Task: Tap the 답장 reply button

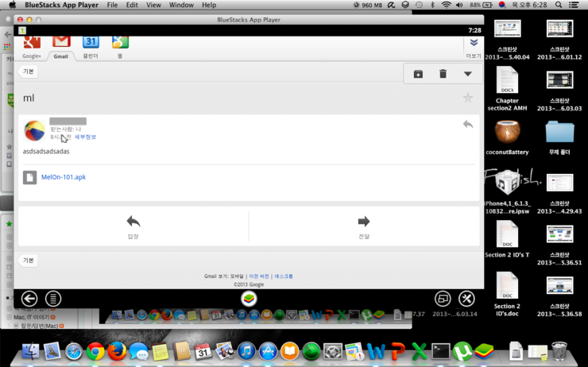Action: [133, 226]
